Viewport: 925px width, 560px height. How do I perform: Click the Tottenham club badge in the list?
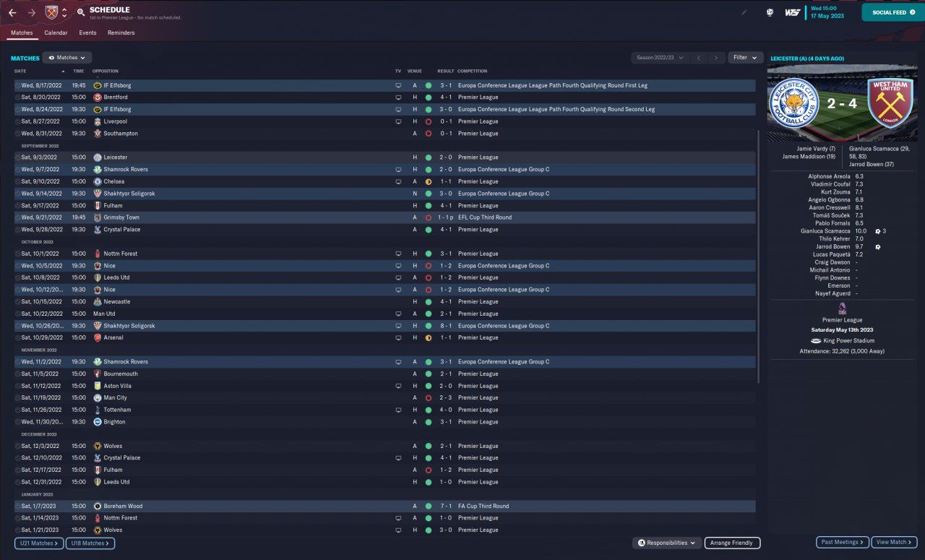tap(97, 410)
